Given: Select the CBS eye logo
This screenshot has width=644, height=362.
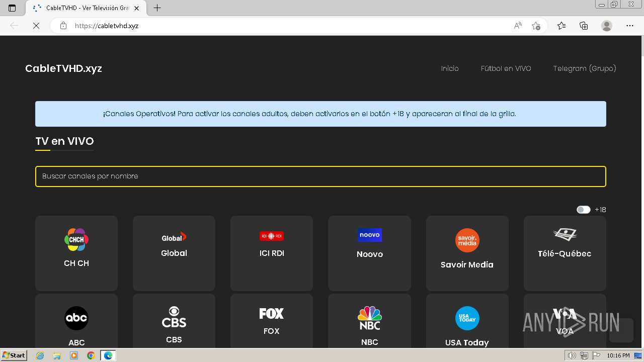Looking at the screenshot, I should click(x=174, y=317).
